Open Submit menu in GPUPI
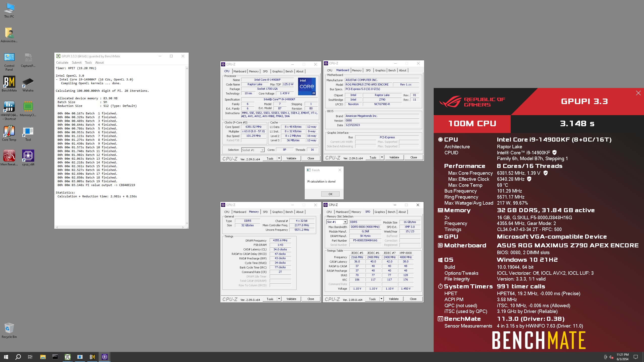The width and height of the screenshot is (644, 362). coord(76,63)
